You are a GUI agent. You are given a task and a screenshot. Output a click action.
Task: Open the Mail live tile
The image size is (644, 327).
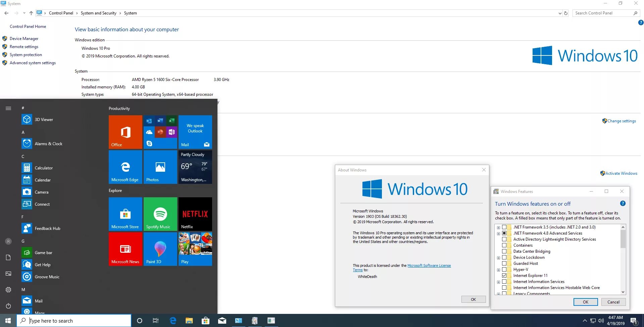(x=195, y=132)
